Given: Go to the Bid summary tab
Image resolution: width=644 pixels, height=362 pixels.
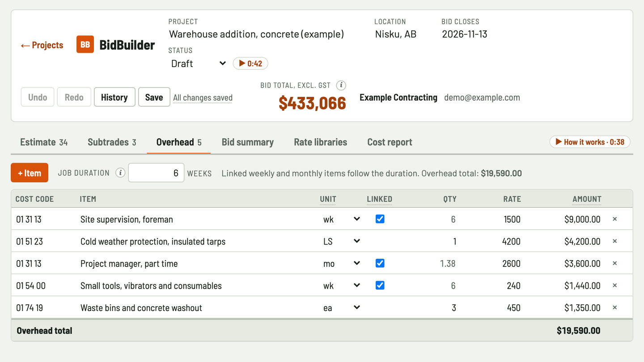Looking at the screenshot, I should [248, 142].
